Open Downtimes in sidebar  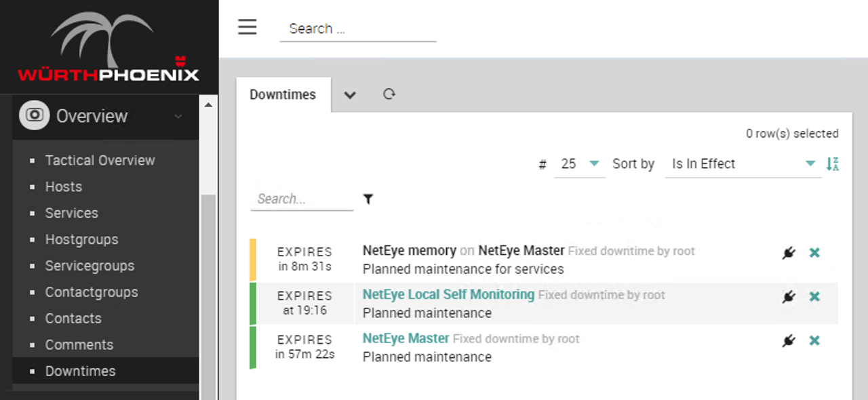click(x=80, y=371)
